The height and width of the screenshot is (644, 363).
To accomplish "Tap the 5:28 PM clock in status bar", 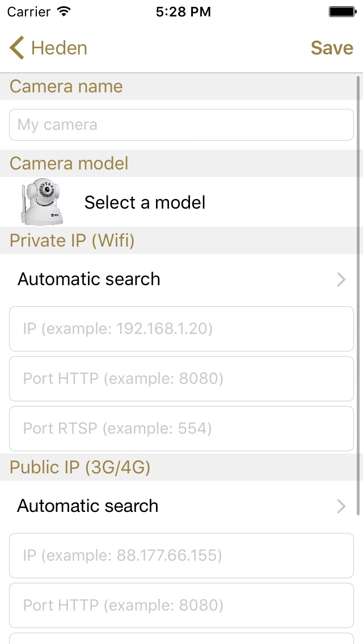I will point(183,12).
